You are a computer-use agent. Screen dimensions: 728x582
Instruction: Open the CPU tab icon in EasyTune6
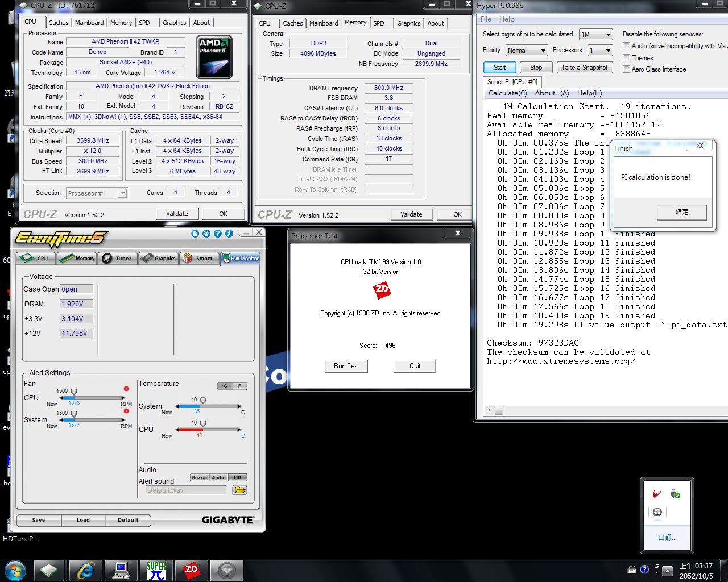coord(35,258)
